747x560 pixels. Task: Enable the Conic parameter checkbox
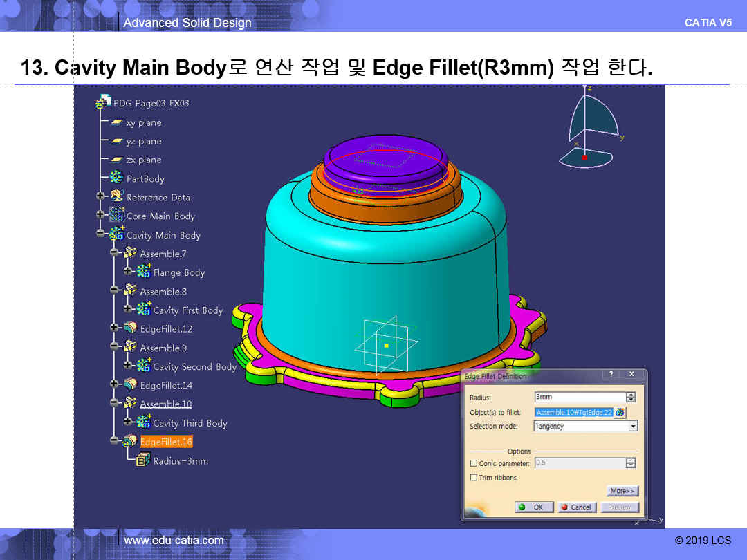474,463
